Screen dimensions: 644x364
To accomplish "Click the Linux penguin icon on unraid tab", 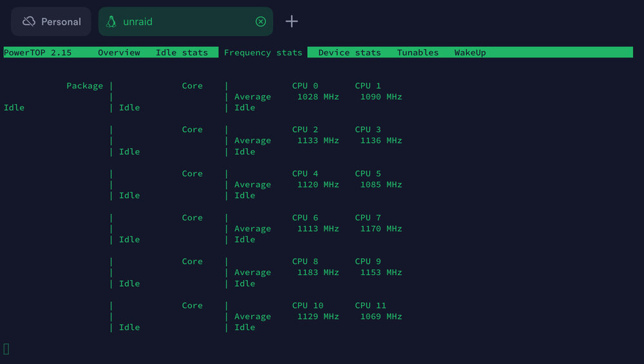I will [x=111, y=21].
